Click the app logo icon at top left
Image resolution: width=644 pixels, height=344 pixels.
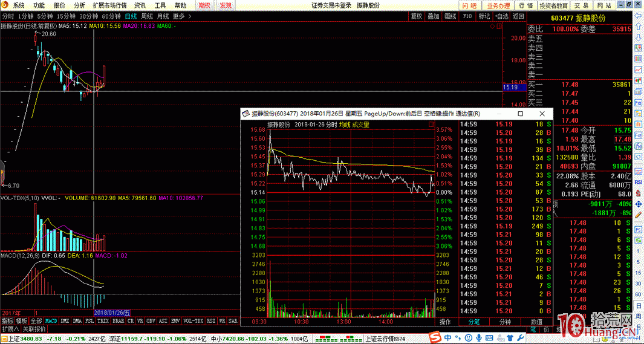click(x=5, y=5)
